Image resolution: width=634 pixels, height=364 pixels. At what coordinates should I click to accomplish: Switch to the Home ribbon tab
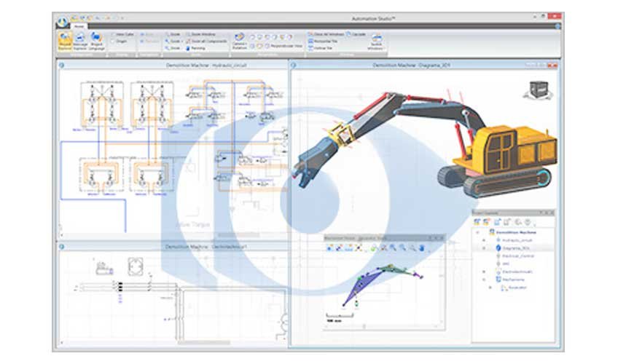[79, 26]
